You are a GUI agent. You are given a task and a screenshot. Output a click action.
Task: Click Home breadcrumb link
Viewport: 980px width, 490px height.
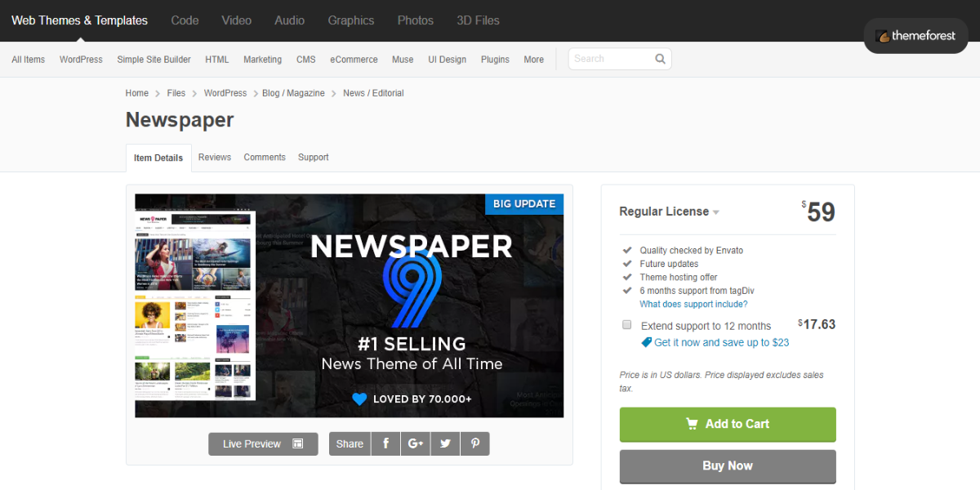(137, 93)
